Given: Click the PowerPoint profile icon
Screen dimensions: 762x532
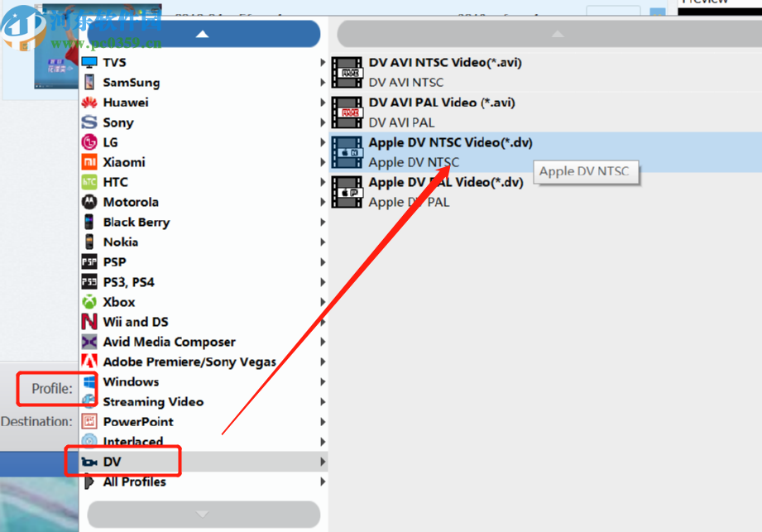Looking at the screenshot, I should [89, 421].
